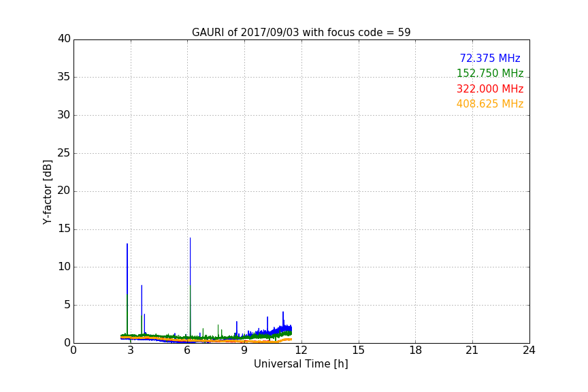Click y-axis tick label 40
The height and width of the screenshot is (392, 588).
pos(64,39)
